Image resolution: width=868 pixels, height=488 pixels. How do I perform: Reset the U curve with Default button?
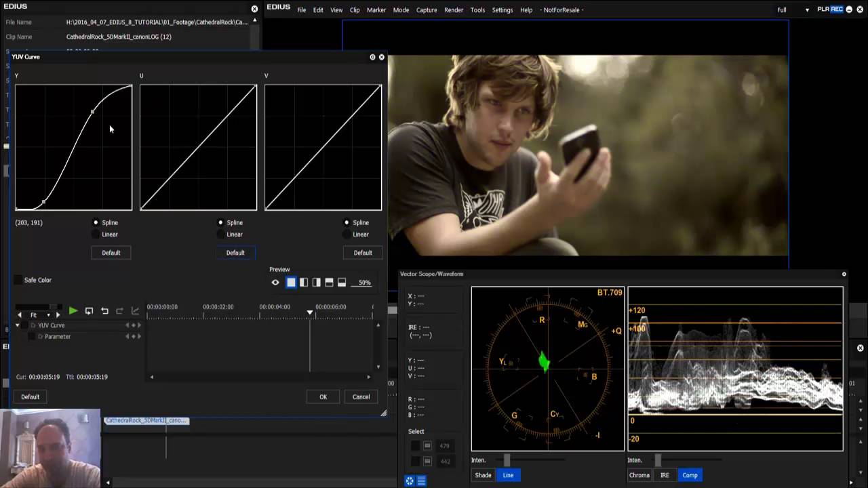[235, 253]
